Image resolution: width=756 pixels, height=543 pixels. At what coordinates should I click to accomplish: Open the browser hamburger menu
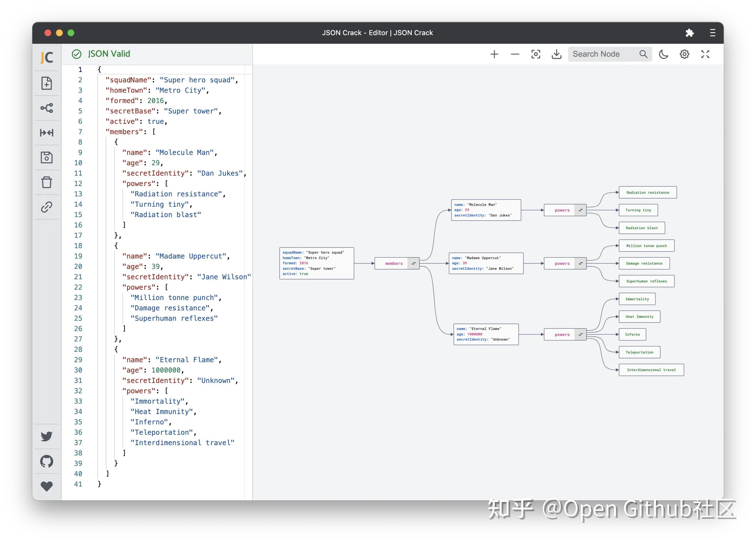tap(713, 33)
